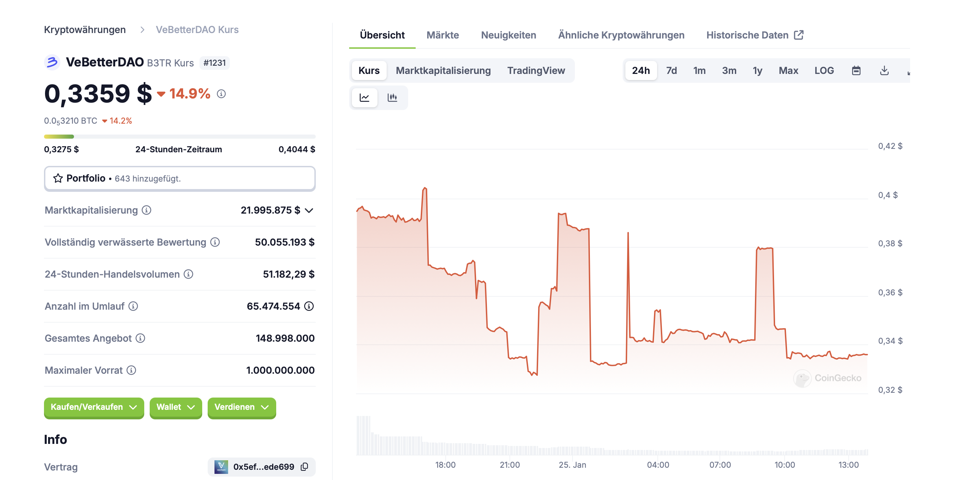
Task: Click contract address 0x5ef...ede699
Action: point(264,467)
